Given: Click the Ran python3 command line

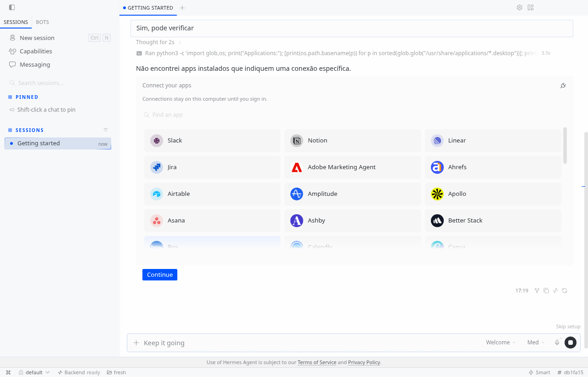Looking at the screenshot, I should [x=341, y=53].
